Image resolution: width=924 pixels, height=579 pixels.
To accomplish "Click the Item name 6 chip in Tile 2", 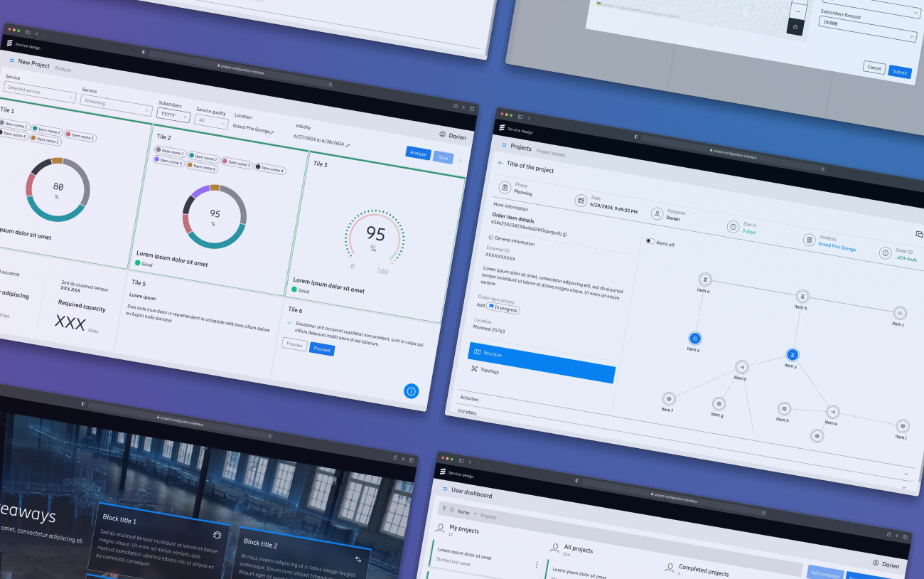I will click(x=201, y=167).
